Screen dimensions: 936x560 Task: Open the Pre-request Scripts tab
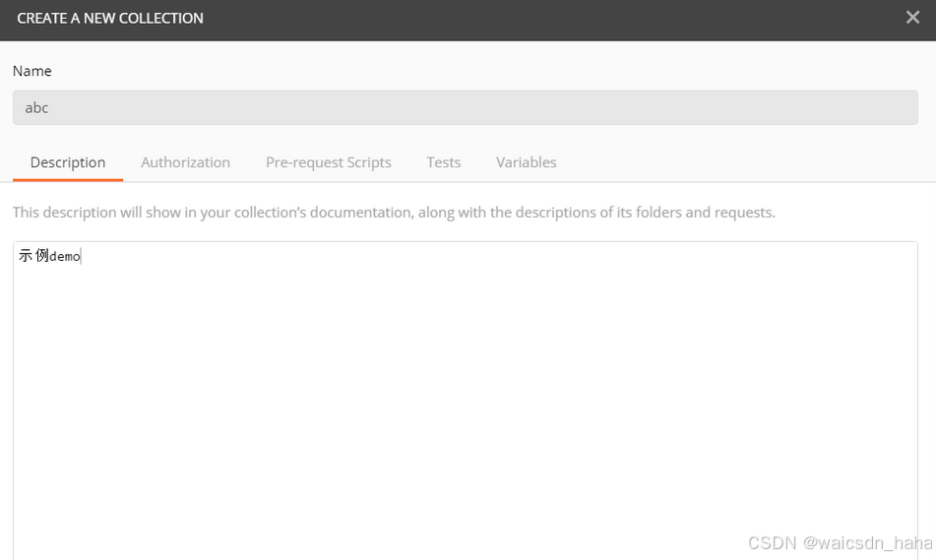(329, 162)
